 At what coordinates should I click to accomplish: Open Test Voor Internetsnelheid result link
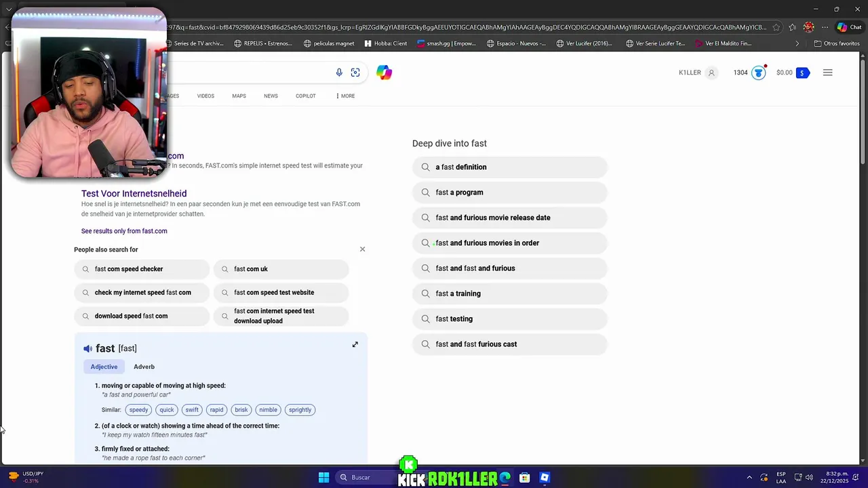click(x=134, y=193)
